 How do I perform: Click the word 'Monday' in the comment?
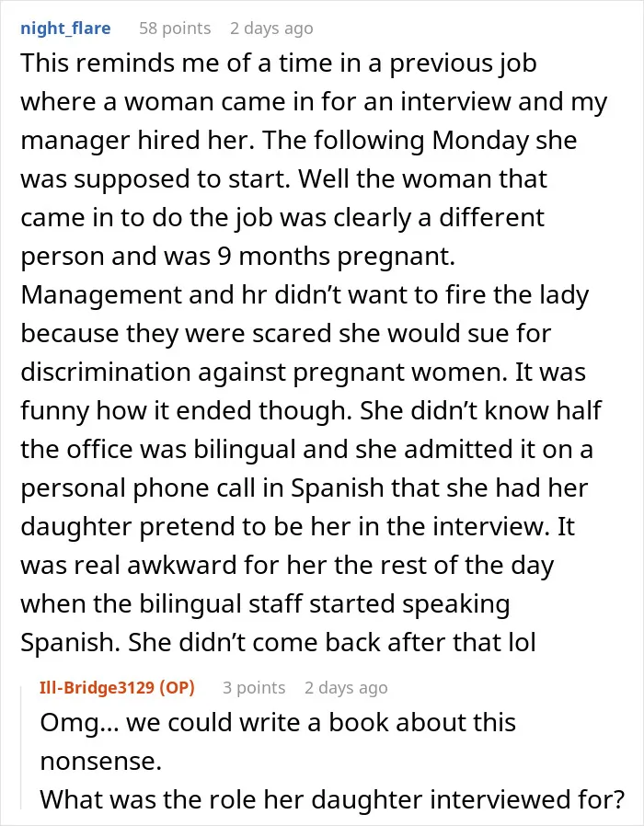click(479, 141)
